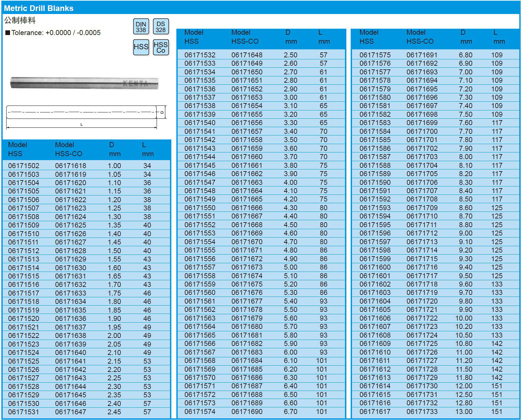
Task: Select model 06171557 for 5.00 mm
Action: [200, 267]
